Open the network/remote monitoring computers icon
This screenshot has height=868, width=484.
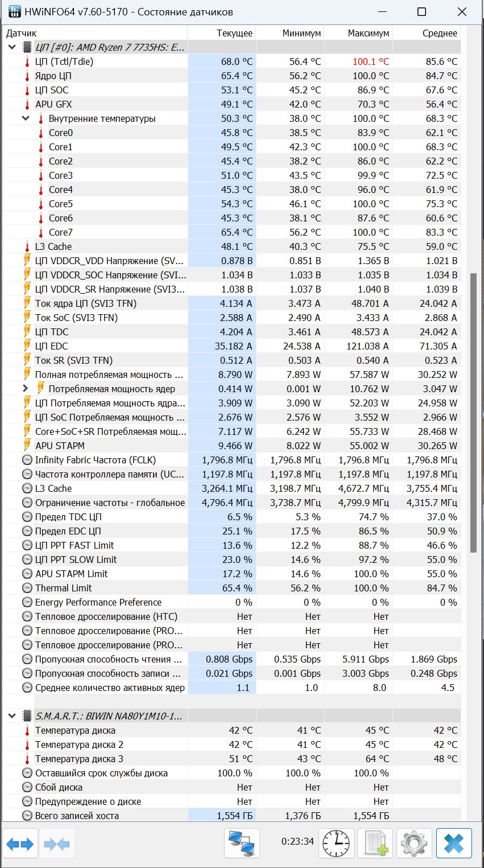tap(242, 843)
